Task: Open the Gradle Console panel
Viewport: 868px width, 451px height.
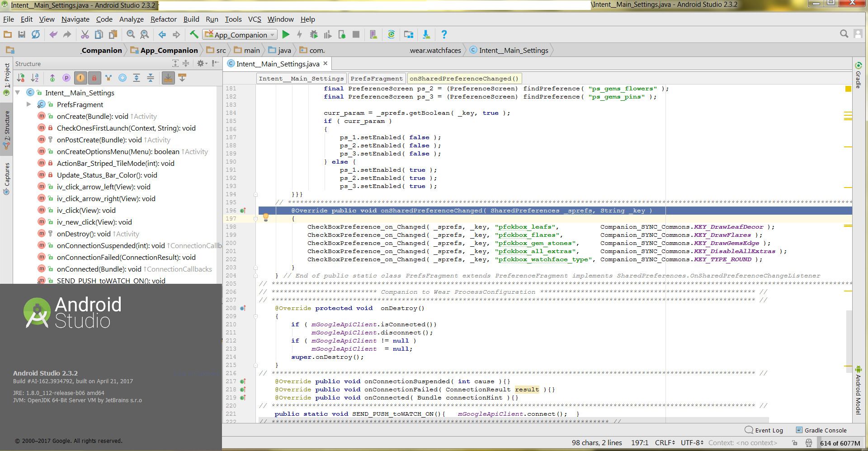Action: point(821,430)
